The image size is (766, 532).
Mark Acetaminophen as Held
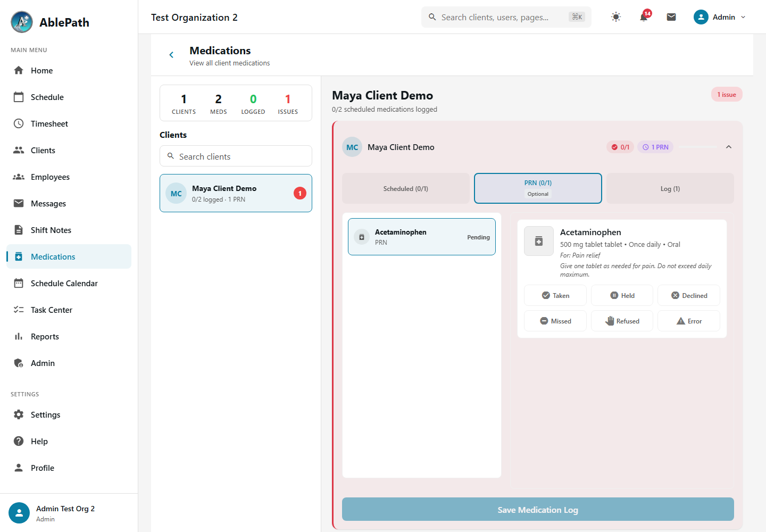(622, 295)
